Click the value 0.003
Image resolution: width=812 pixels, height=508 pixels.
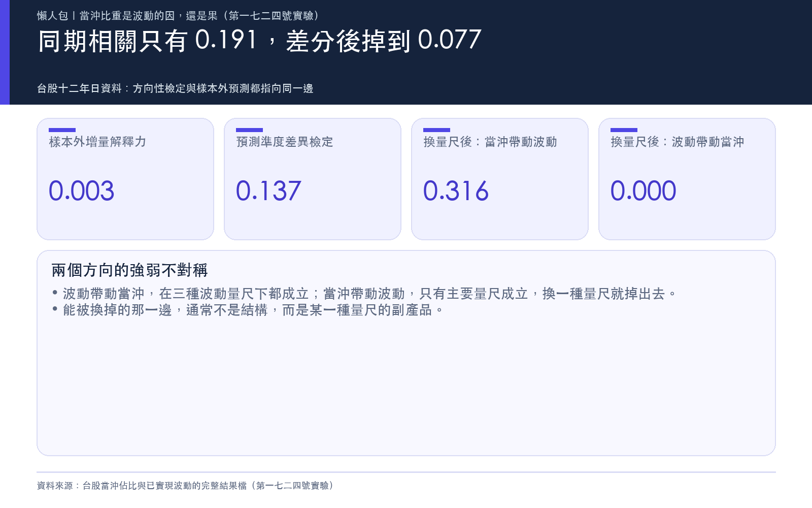(x=81, y=191)
